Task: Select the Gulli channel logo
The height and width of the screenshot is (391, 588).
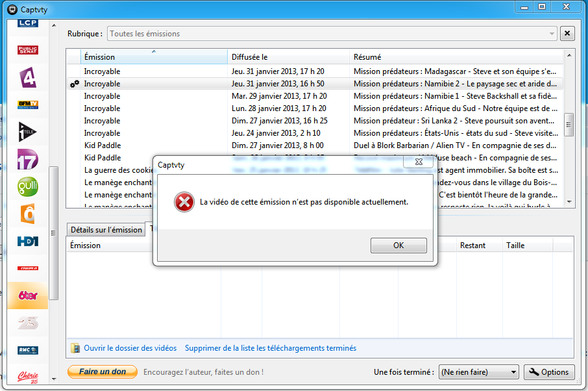Action: 28,186
